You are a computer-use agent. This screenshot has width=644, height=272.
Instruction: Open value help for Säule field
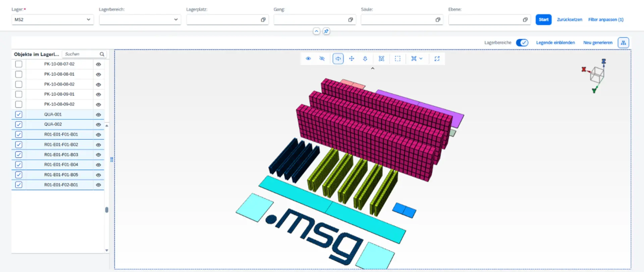tap(438, 20)
